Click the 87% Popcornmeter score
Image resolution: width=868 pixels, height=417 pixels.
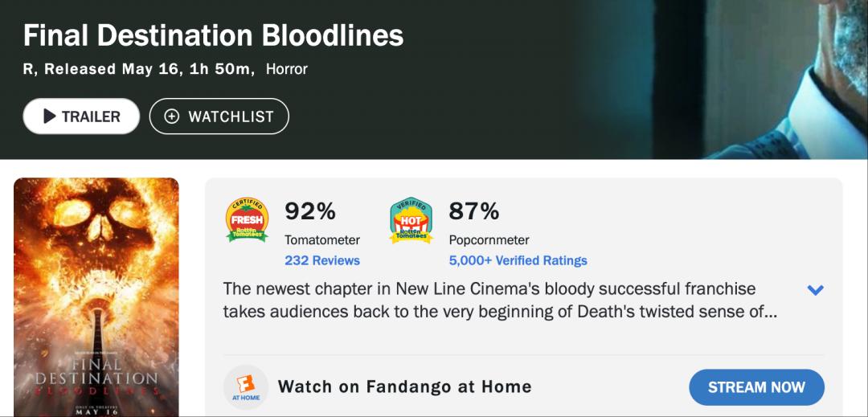point(474,211)
